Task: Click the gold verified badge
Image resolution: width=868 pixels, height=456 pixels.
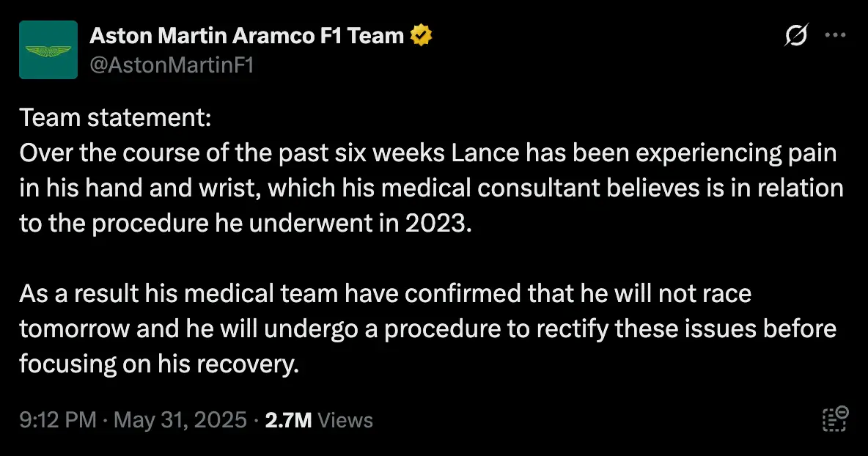Action: pos(421,34)
